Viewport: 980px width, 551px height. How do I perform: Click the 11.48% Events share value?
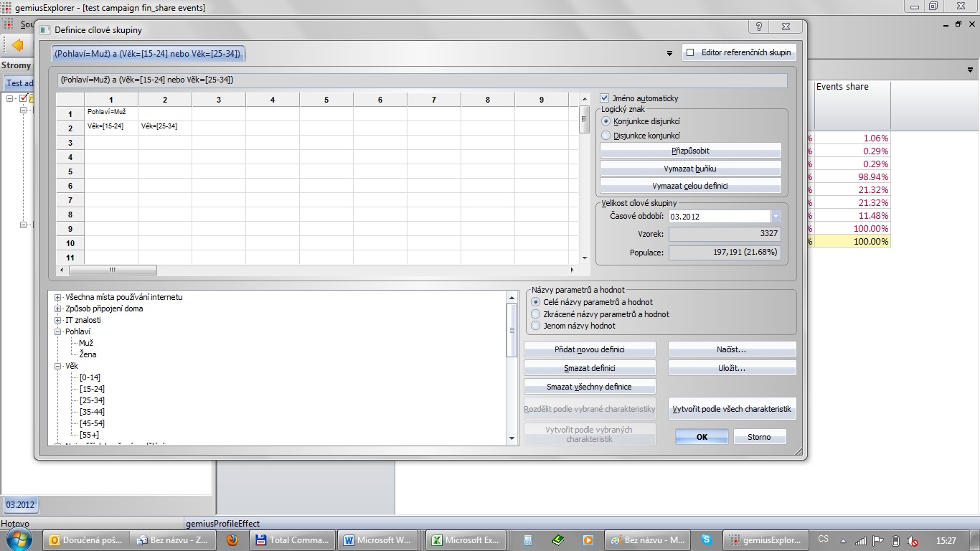tap(852, 215)
